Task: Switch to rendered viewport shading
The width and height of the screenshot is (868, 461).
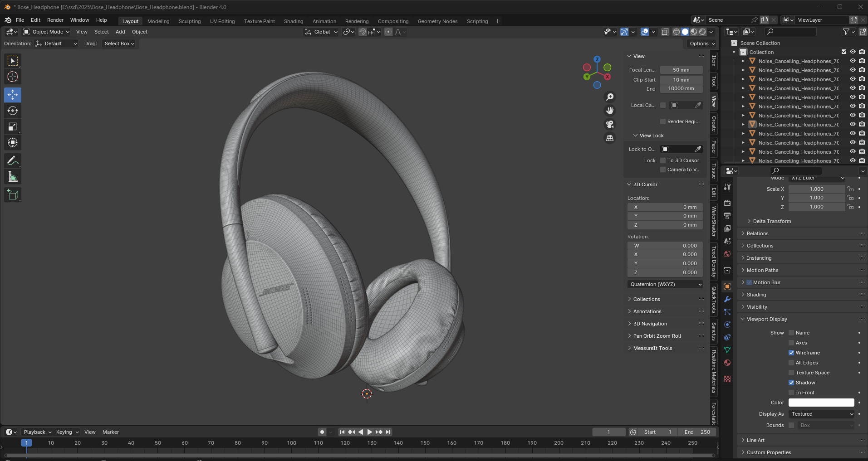Action: pos(702,32)
